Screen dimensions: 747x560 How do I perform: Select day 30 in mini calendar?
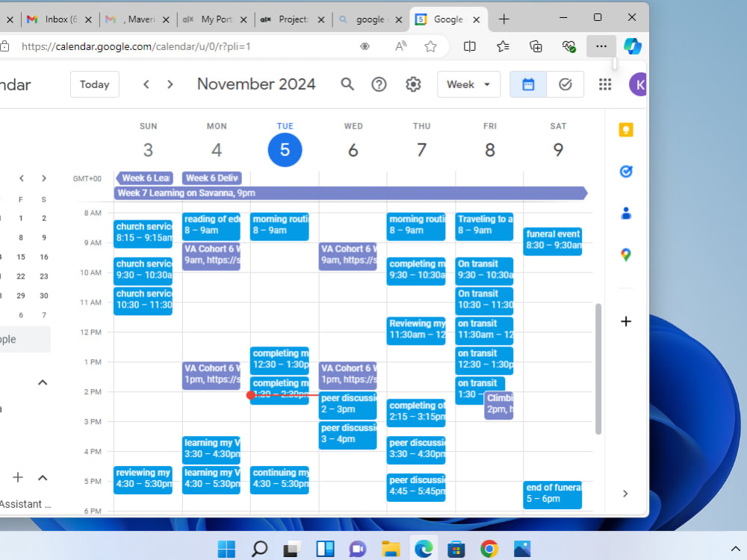44,296
